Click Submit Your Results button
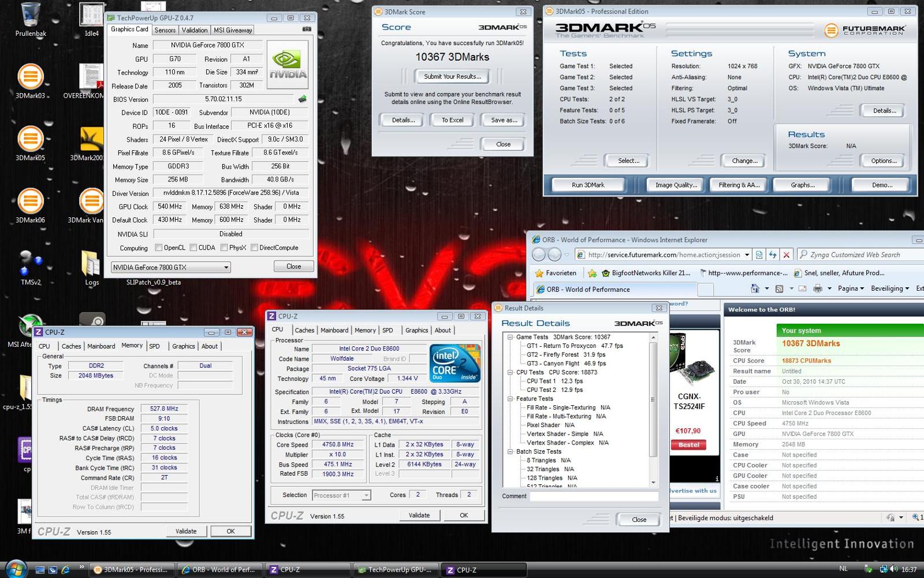Viewport: 924px width, 578px height. click(x=452, y=76)
